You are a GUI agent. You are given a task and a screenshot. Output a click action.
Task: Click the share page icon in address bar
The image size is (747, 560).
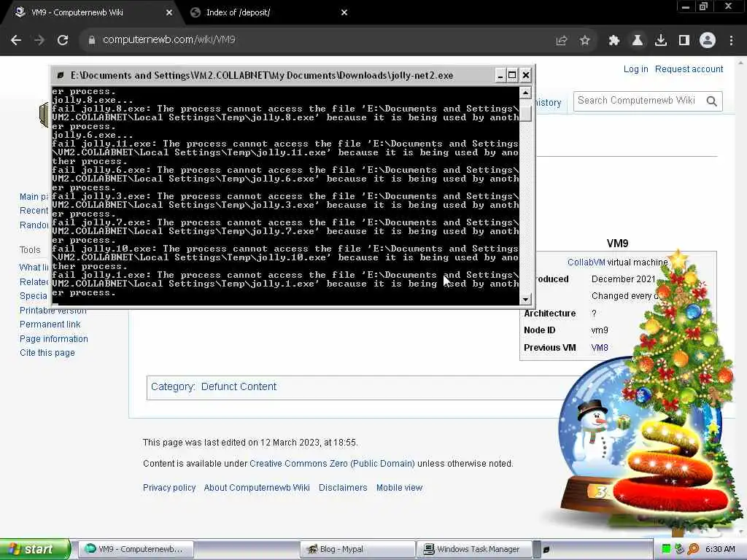click(562, 41)
